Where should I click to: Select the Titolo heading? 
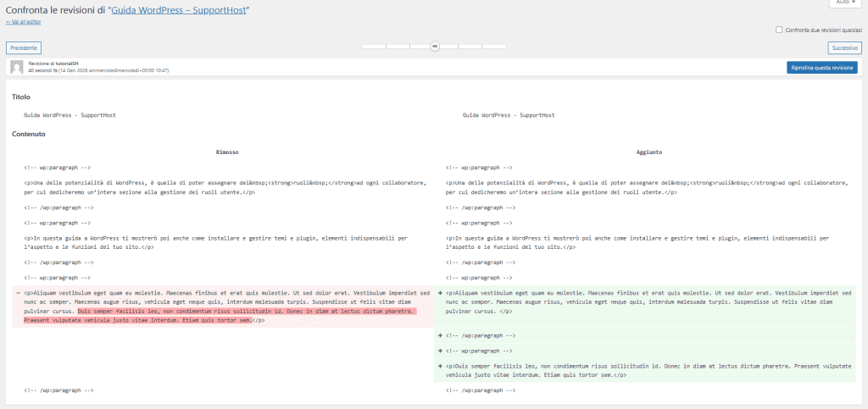21,97
